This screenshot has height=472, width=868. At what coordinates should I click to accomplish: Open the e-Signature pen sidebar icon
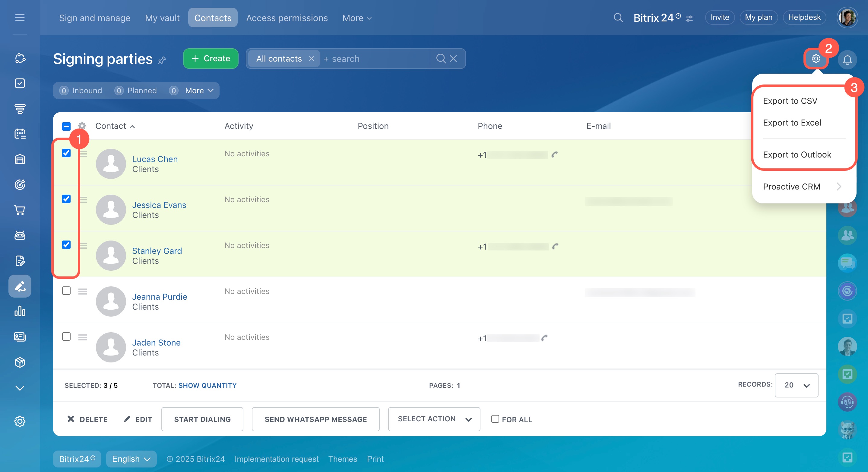point(20,286)
